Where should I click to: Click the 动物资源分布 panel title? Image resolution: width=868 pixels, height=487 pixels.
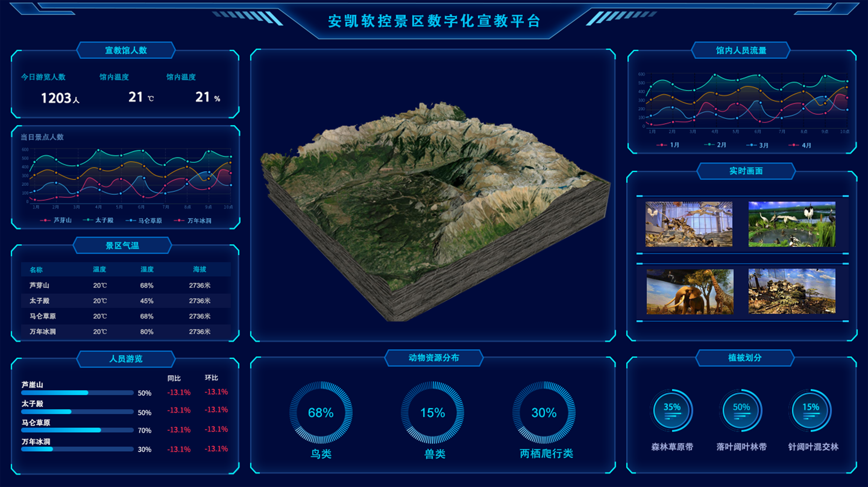[x=434, y=357]
